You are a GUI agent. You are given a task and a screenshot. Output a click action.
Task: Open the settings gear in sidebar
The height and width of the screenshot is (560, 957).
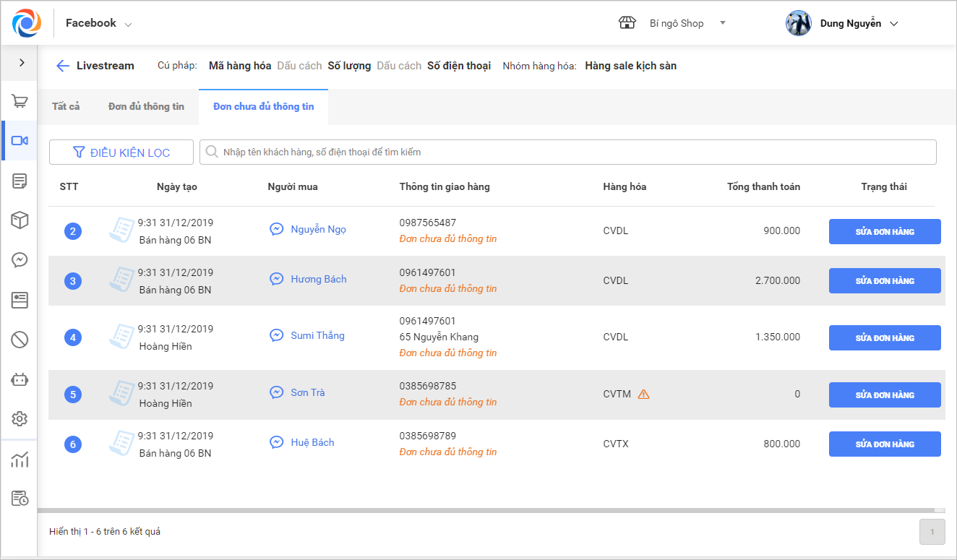(x=20, y=419)
